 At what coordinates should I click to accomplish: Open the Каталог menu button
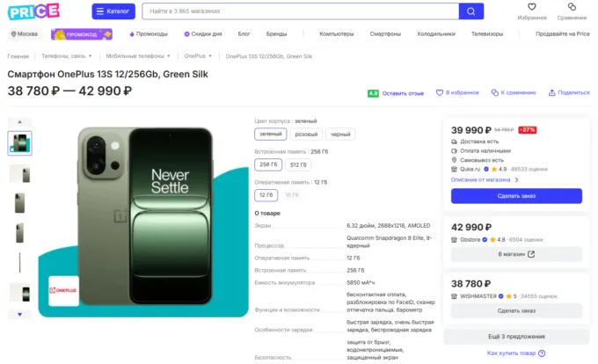point(113,11)
